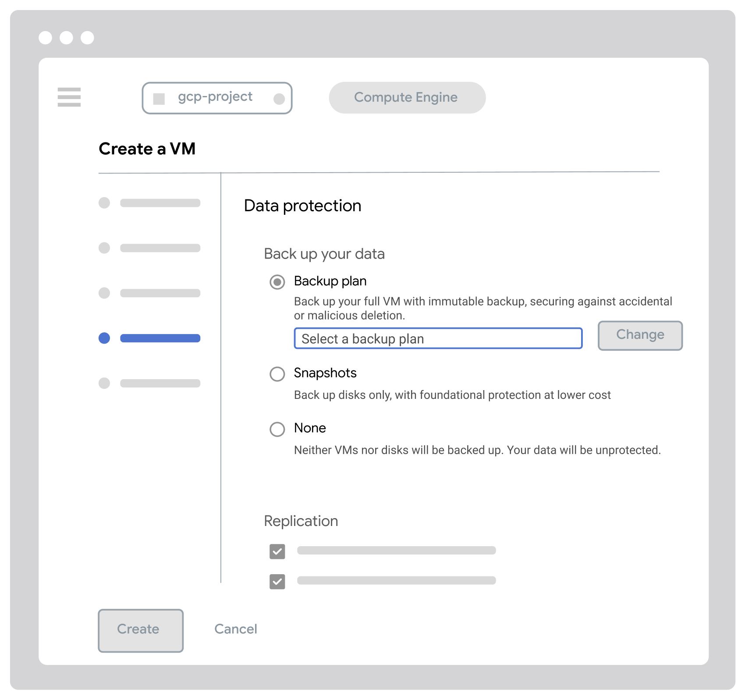
Task: Click the second step dot in sidebar
Action: (104, 248)
